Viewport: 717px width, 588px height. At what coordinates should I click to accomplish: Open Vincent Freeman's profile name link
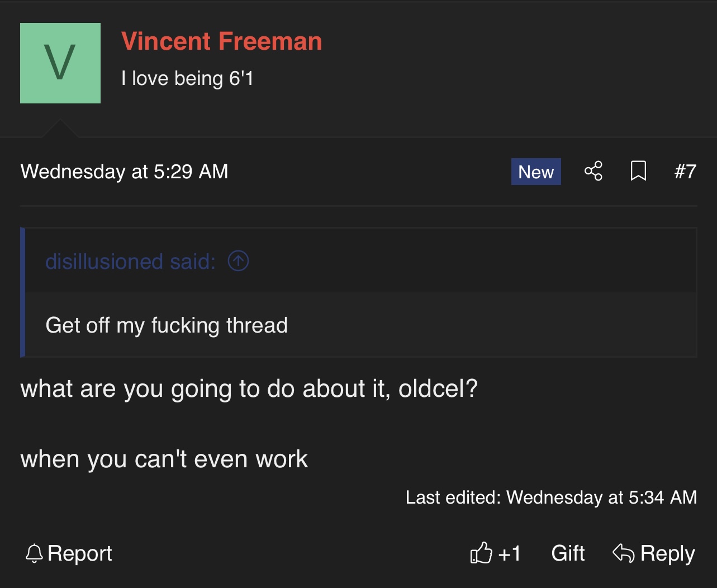tap(222, 41)
